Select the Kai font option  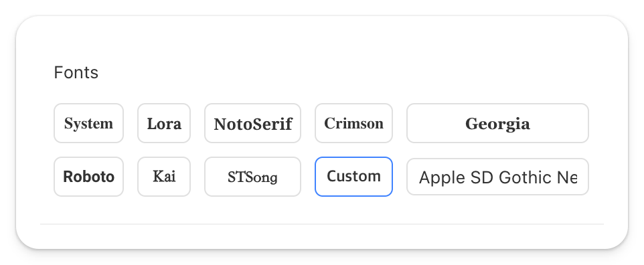pos(164,177)
